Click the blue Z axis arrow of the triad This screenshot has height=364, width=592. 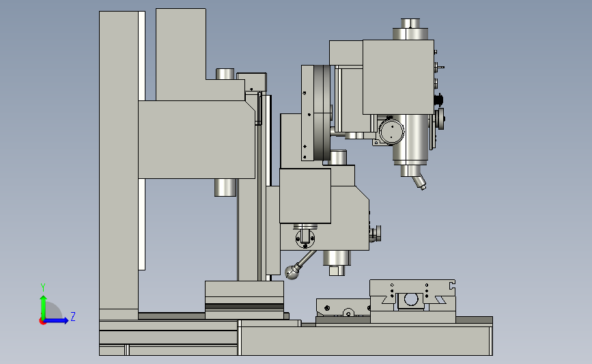pos(56,321)
